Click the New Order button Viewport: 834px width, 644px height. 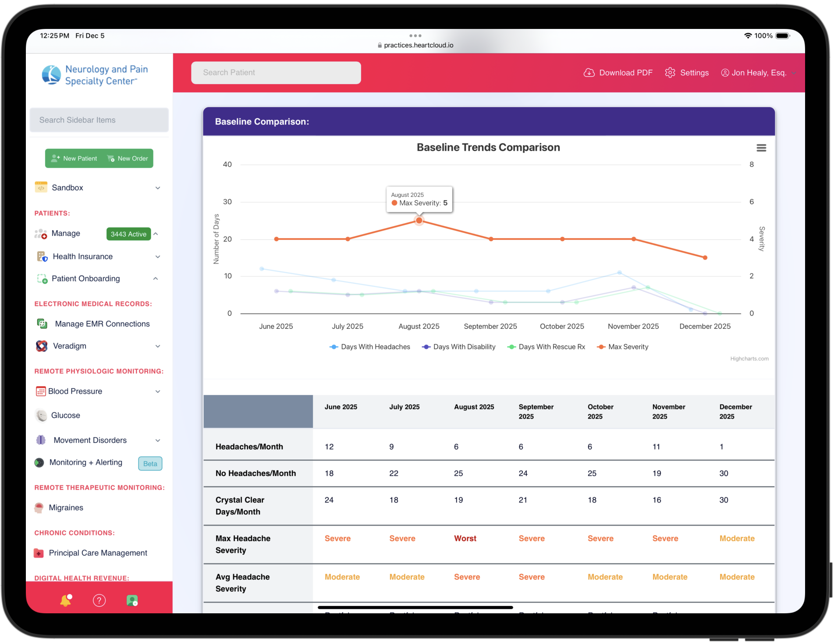coord(128,159)
